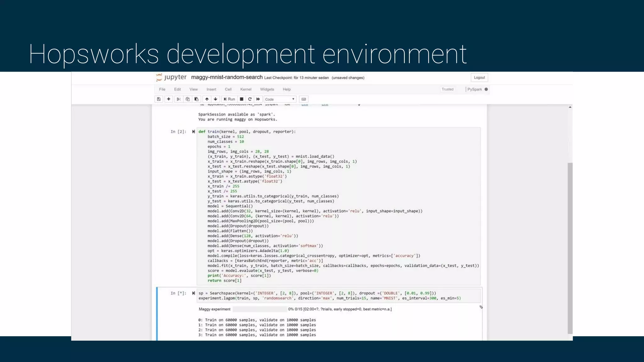This screenshot has width=644, height=362.
Task: Open the Edit menu
Action: (177, 89)
